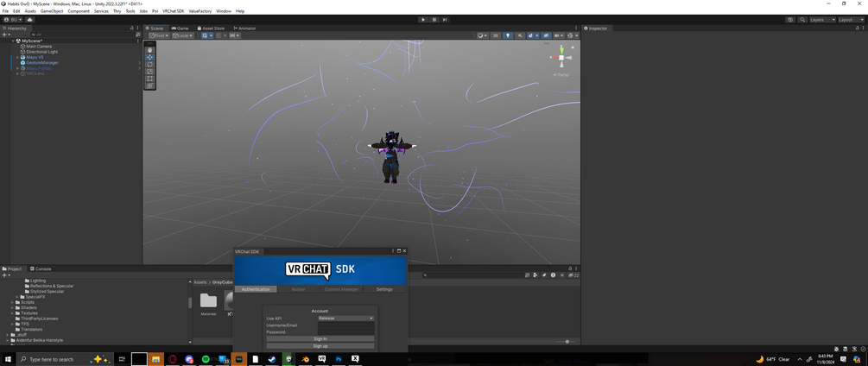The image size is (868, 366).
Task: Lock the scene gizmo rotation
Action: (572, 47)
